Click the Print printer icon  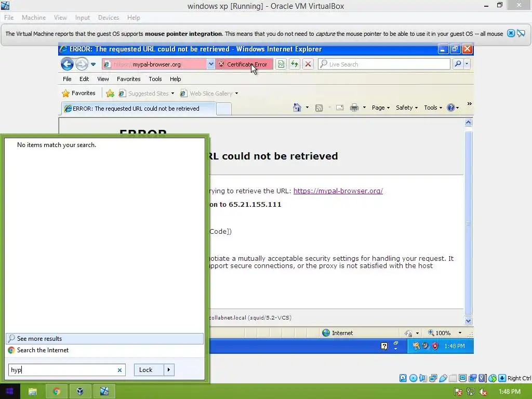coord(354,108)
